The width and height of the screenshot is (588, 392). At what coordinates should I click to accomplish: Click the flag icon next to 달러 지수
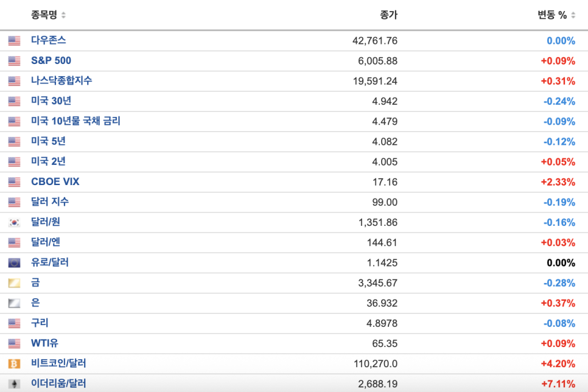[14, 203]
